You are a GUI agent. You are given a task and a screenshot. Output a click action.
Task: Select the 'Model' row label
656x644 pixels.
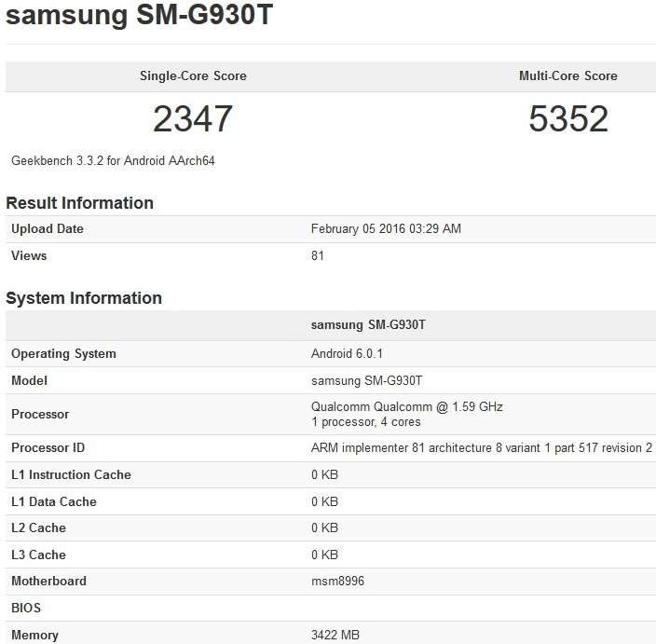[x=29, y=381]
